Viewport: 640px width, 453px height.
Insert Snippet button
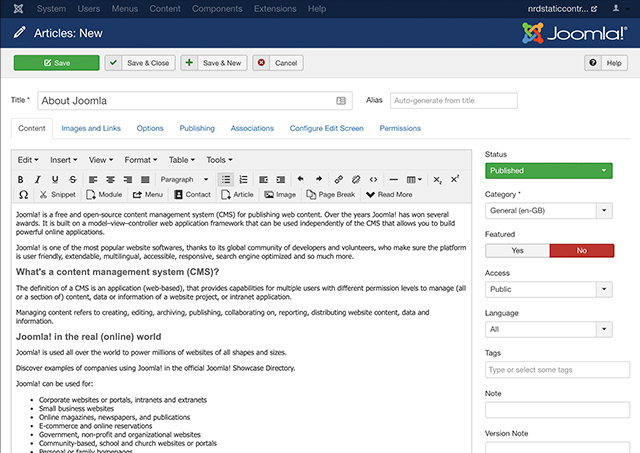(58, 195)
